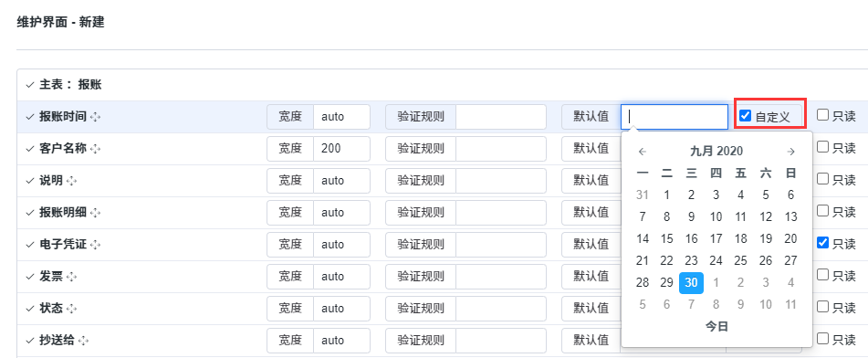Collapse the 主表: 报账 section
This screenshot has height=358, width=868.
(x=30, y=85)
